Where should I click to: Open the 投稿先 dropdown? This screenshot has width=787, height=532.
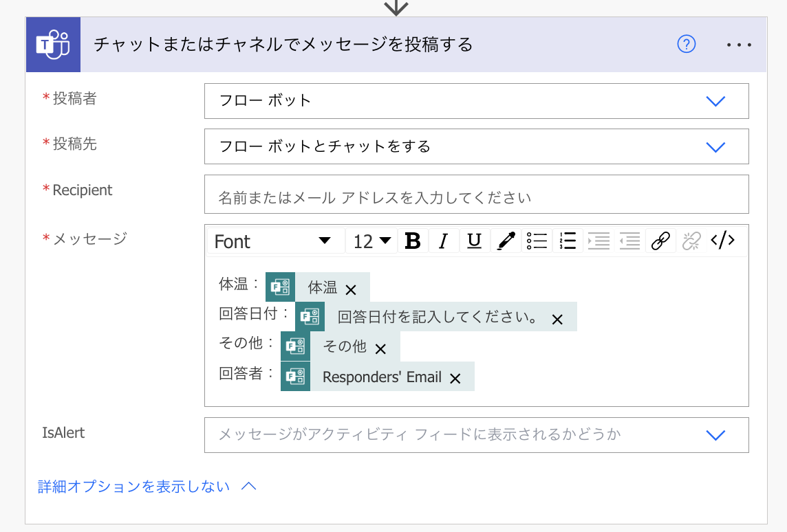(x=715, y=146)
